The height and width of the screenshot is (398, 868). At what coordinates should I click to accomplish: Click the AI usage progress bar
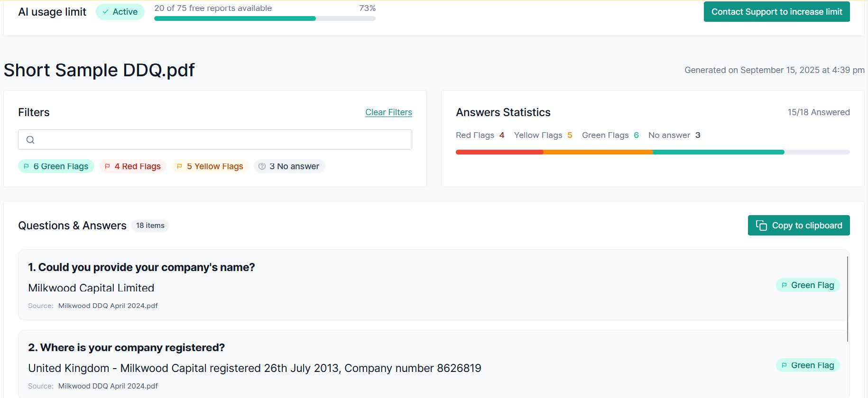pyautogui.click(x=265, y=18)
